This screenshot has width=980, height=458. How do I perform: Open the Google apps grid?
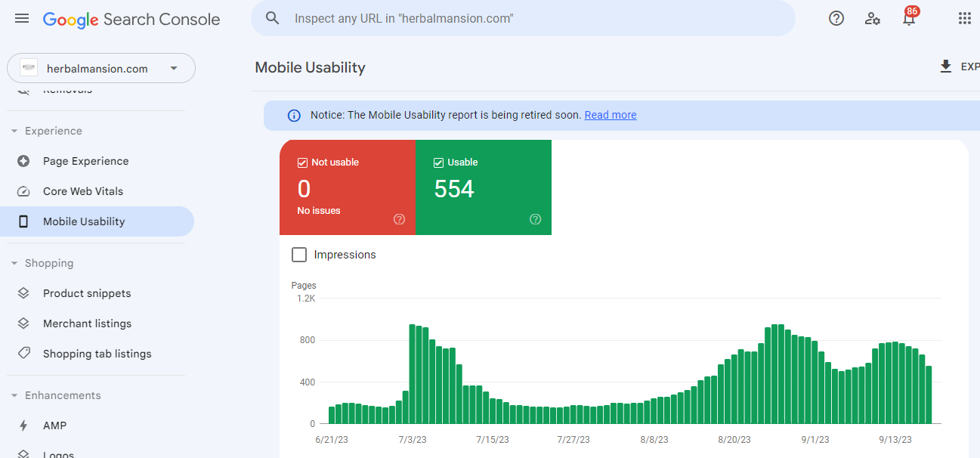click(965, 18)
